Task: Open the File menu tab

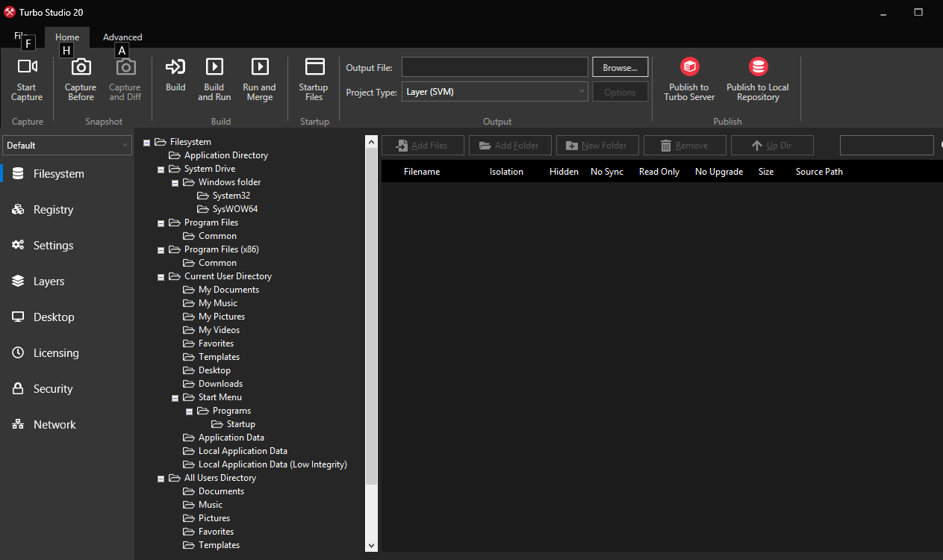Action: tap(20, 37)
